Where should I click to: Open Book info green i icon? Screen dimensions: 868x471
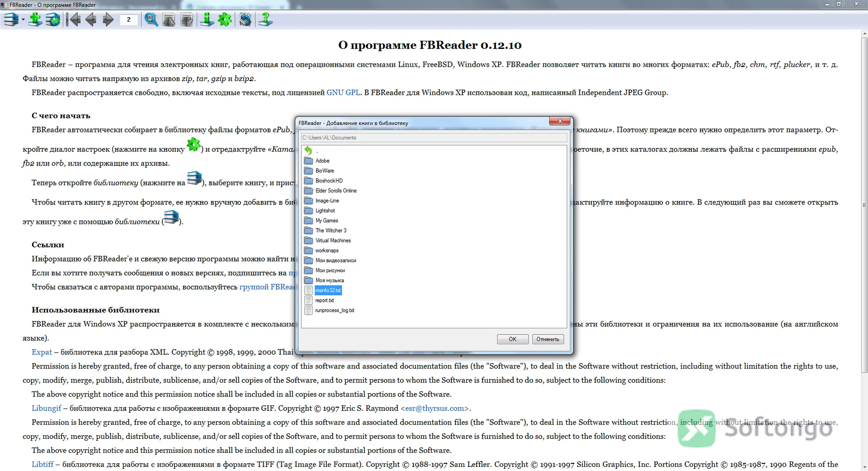click(207, 19)
